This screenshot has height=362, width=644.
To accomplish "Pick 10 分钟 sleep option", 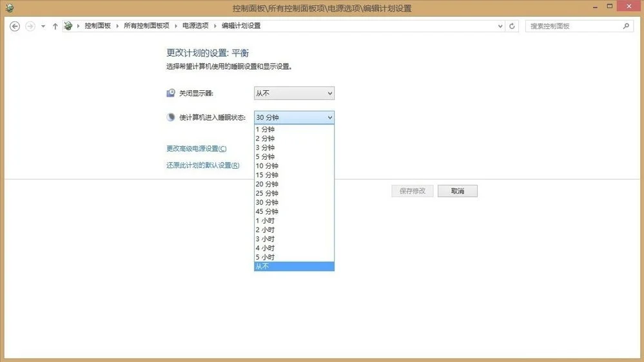I will pos(294,166).
